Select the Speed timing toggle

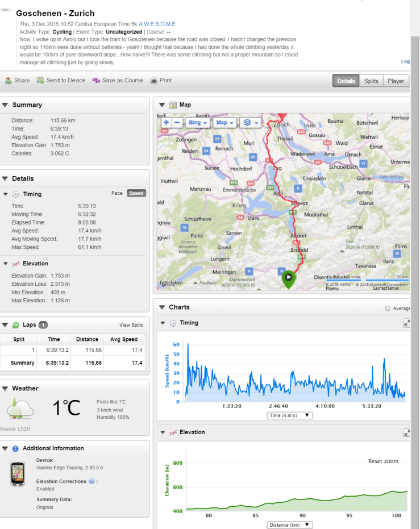(x=136, y=193)
